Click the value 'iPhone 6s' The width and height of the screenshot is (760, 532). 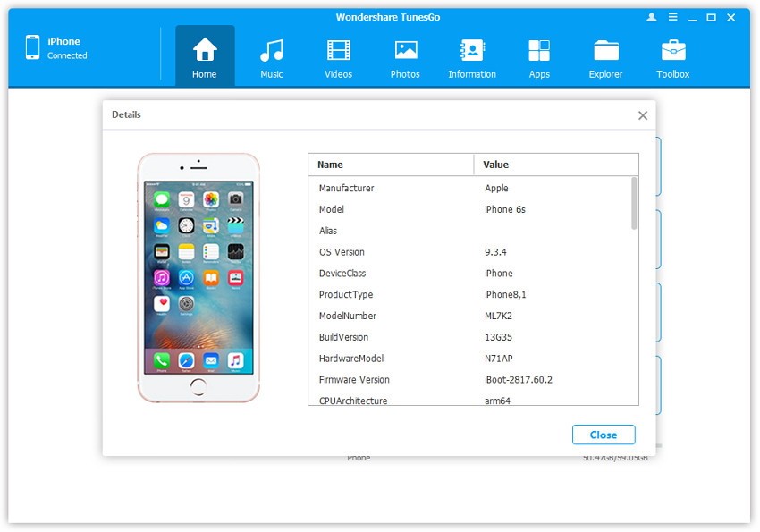[x=504, y=209]
